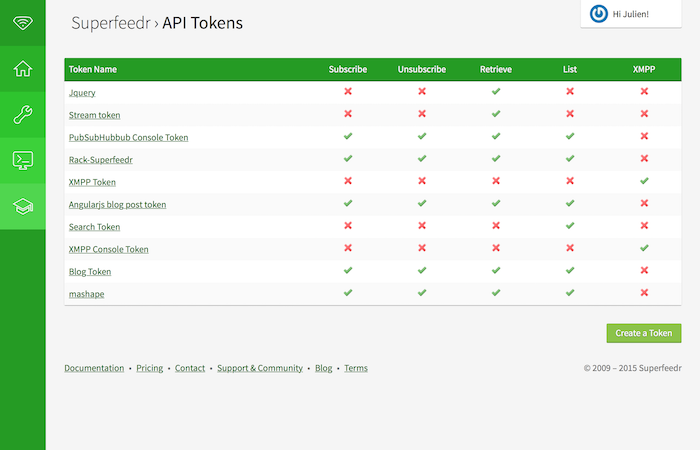Click Rack-Superfeedr's XMPP red cross
The image size is (700, 450).
click(644, 158)
